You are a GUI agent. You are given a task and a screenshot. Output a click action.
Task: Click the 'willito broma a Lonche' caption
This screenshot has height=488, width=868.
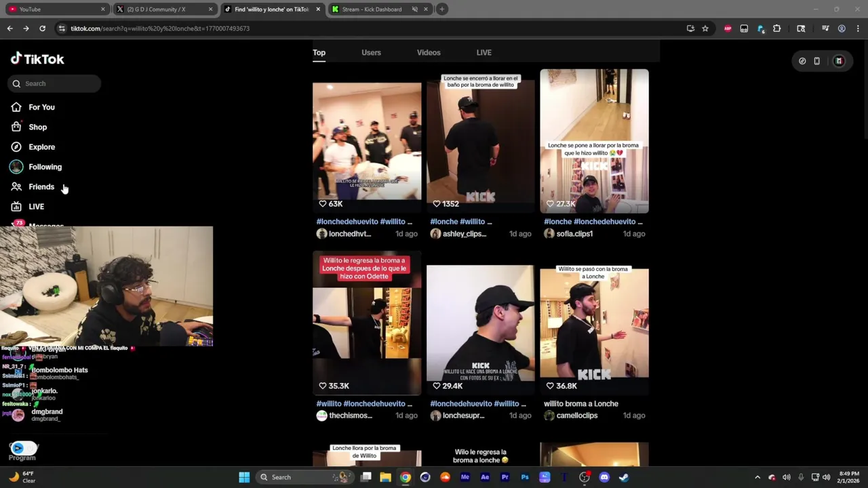pos(581,403)
